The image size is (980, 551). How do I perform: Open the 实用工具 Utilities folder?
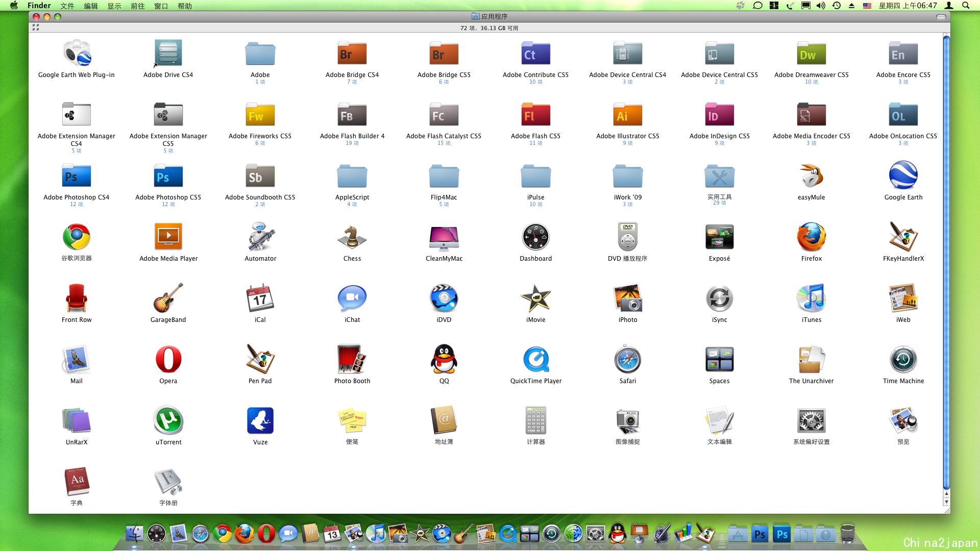720,176
